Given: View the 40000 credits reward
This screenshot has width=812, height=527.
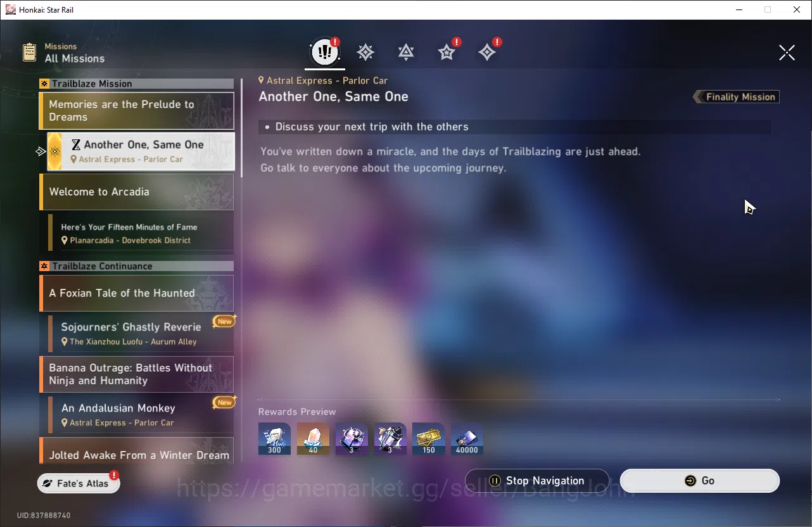Looking at the screenshot, I should (467, 439).
